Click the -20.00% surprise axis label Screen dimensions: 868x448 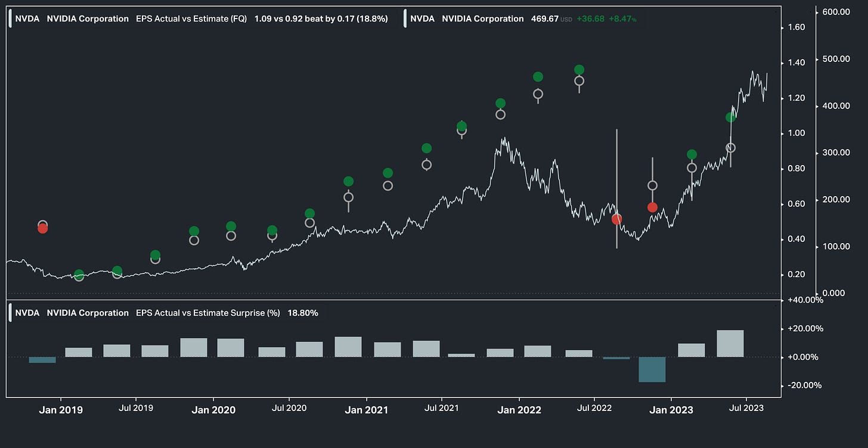coord(805,385)
